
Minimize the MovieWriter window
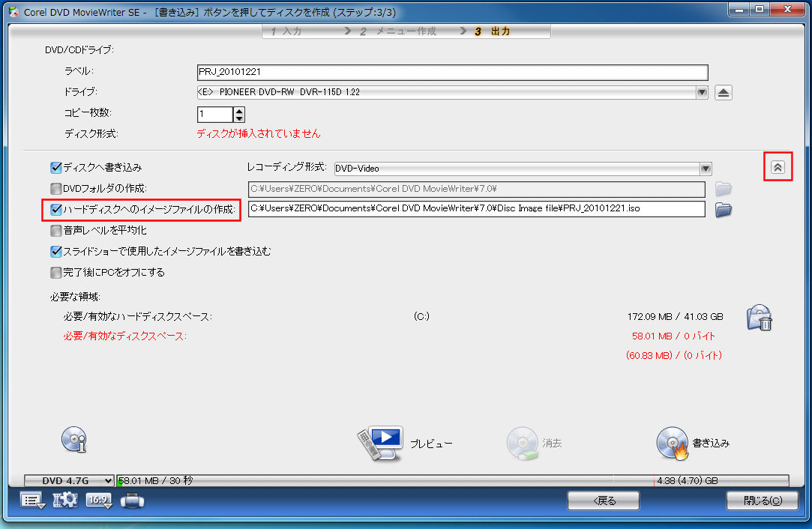739,9
